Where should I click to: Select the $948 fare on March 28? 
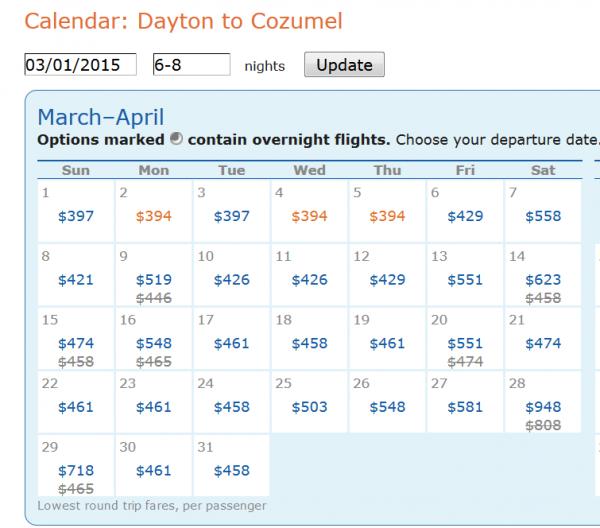[543, 407]
